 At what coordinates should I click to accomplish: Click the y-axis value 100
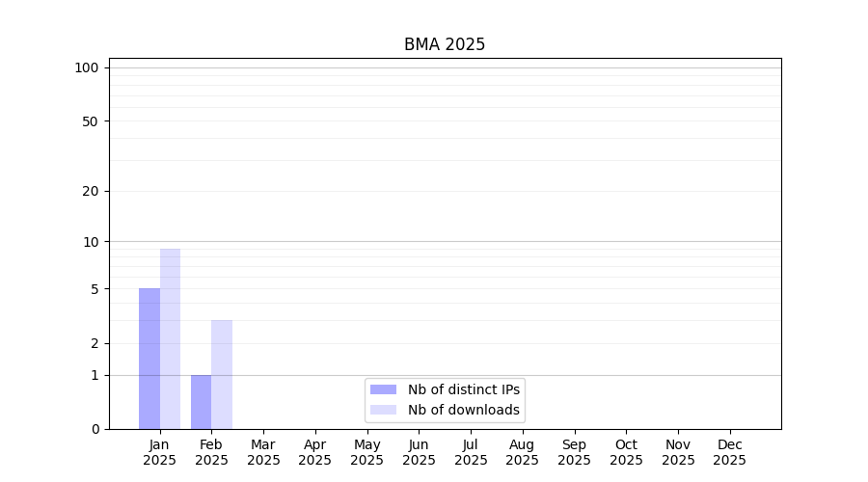87,67
